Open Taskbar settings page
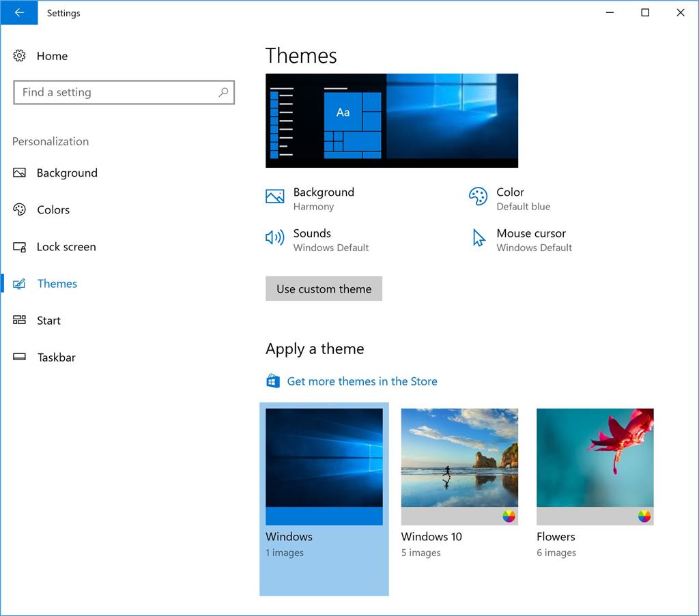 click(x=56, y=357)
